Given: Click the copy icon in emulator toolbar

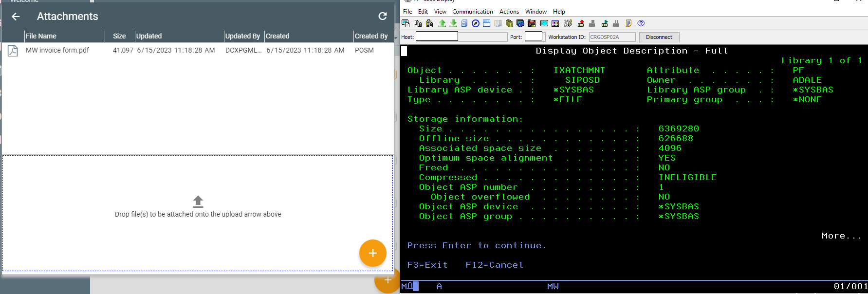Looking at the screenshot, I should [x=418, y=23].
